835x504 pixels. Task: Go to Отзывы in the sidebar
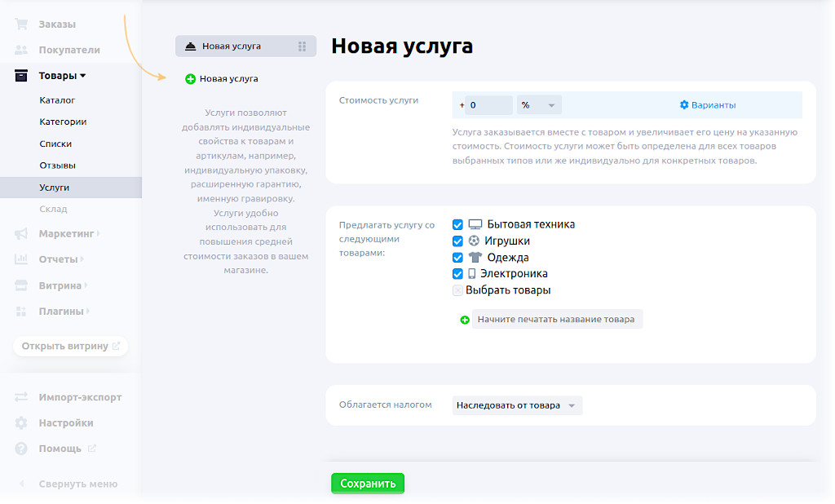pos(57,166)
